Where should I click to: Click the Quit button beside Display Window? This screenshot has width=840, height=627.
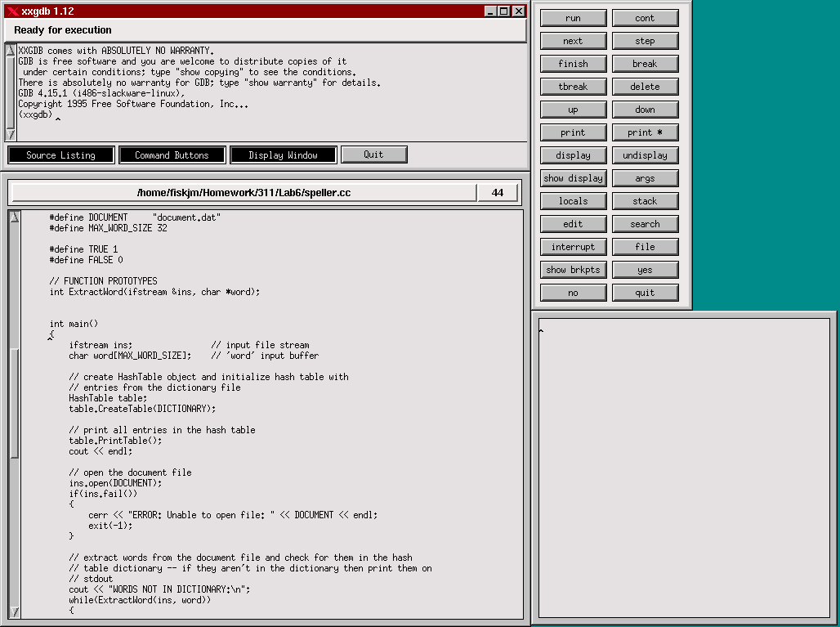tap(373, 155)
